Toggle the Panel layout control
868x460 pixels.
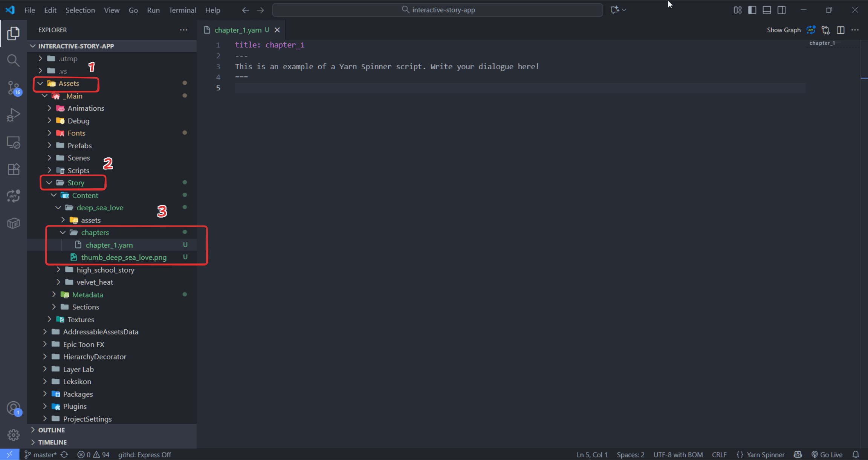coord(767,10)
